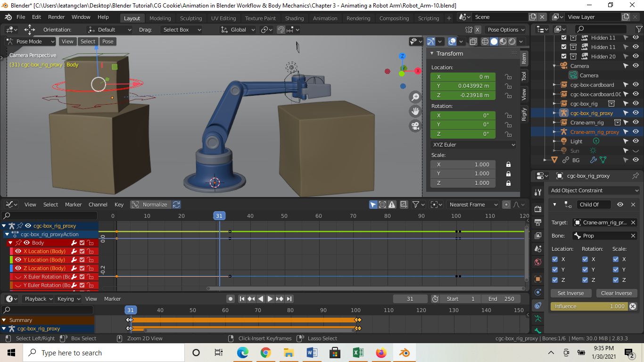Click the pan hand gizmo in viewport
644x362 pixels.
415,111
